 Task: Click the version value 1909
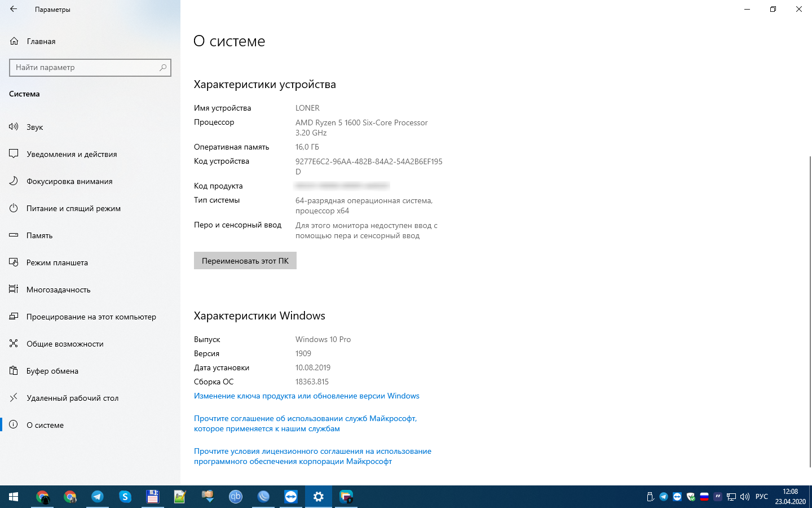[x=303, y=353]
